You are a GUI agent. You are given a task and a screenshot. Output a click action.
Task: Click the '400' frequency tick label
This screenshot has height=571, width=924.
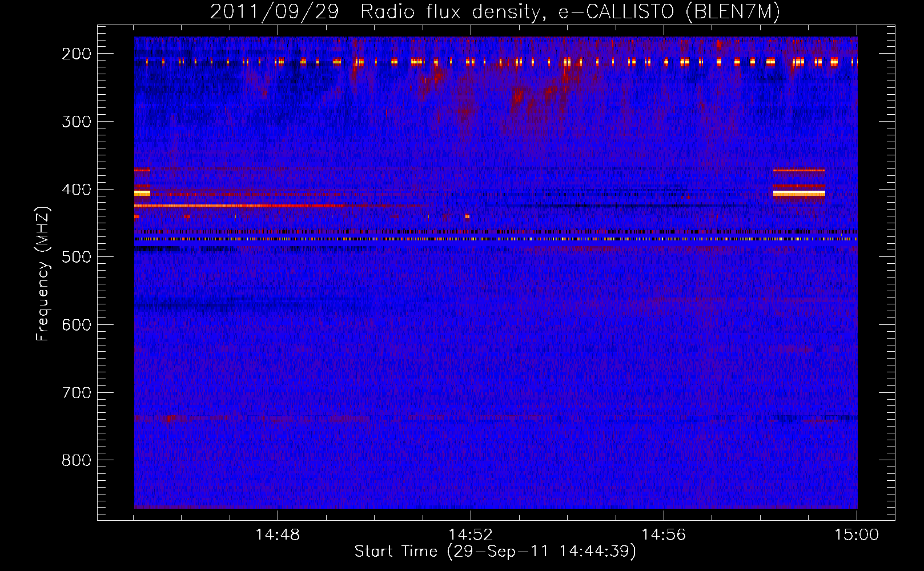pos(77,190)
